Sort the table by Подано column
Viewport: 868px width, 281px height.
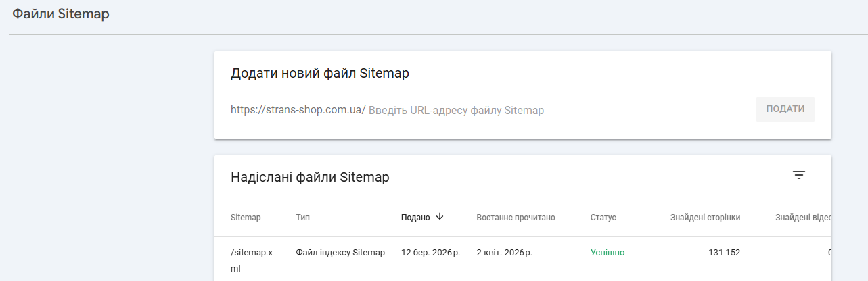(415, 218)
